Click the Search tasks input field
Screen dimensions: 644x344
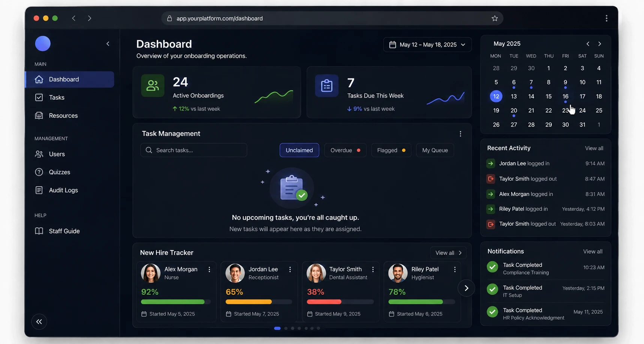click(x=194, y=150)
